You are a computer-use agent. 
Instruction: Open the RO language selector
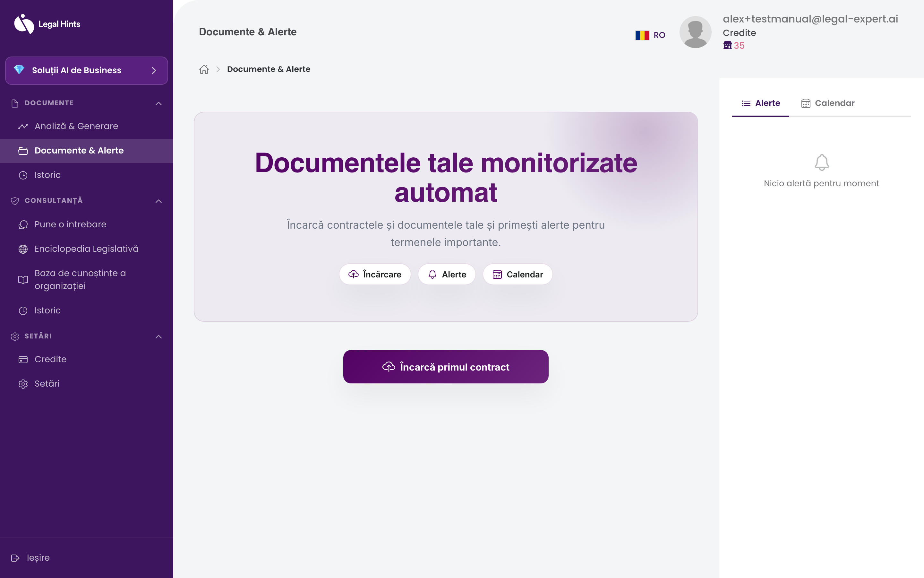650,35
